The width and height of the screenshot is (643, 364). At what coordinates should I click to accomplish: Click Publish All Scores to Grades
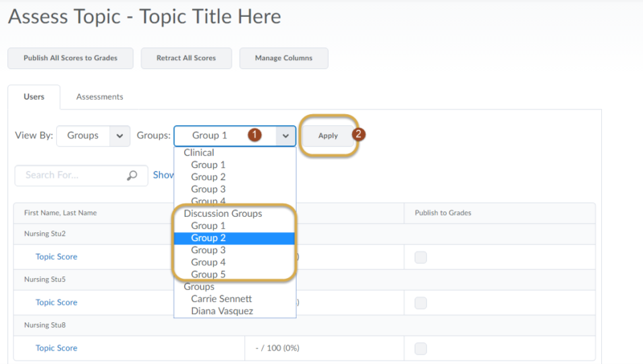point(71,58)
